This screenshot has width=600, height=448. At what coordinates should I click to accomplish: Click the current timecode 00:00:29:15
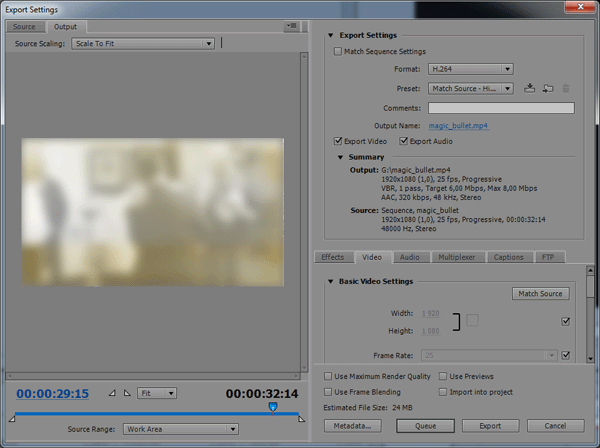coord(52,393)
